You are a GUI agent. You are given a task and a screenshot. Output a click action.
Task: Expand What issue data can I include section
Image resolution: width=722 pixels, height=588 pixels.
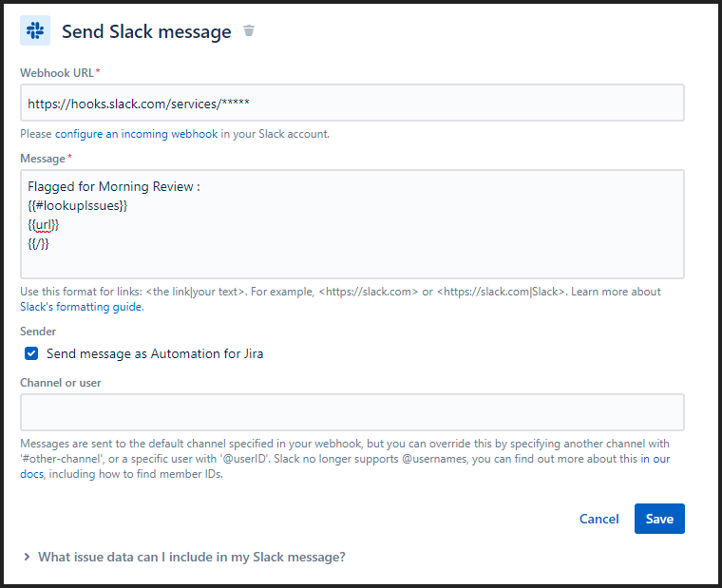[184, 558]
